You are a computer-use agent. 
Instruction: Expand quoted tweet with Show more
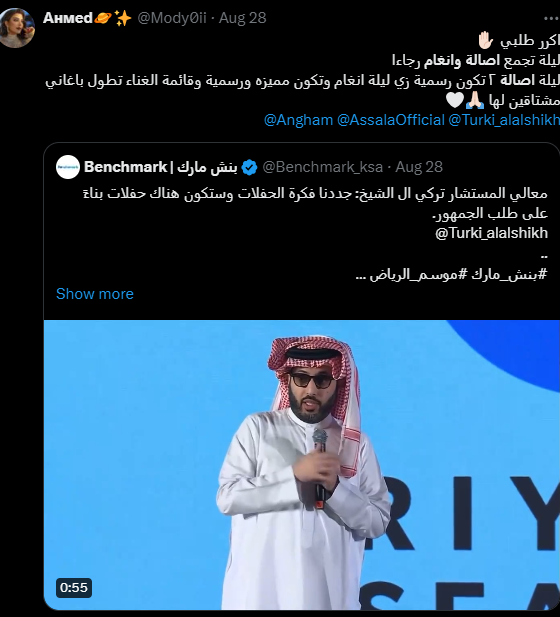click(95, 294)
